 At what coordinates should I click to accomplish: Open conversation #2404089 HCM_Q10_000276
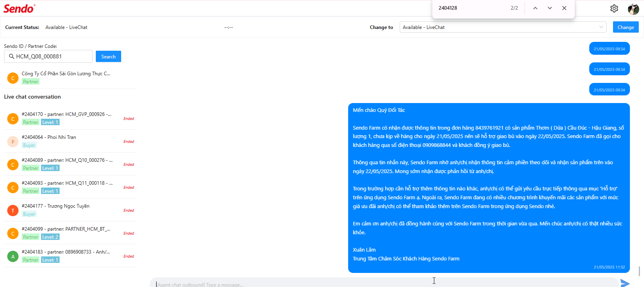coord(70,164)
